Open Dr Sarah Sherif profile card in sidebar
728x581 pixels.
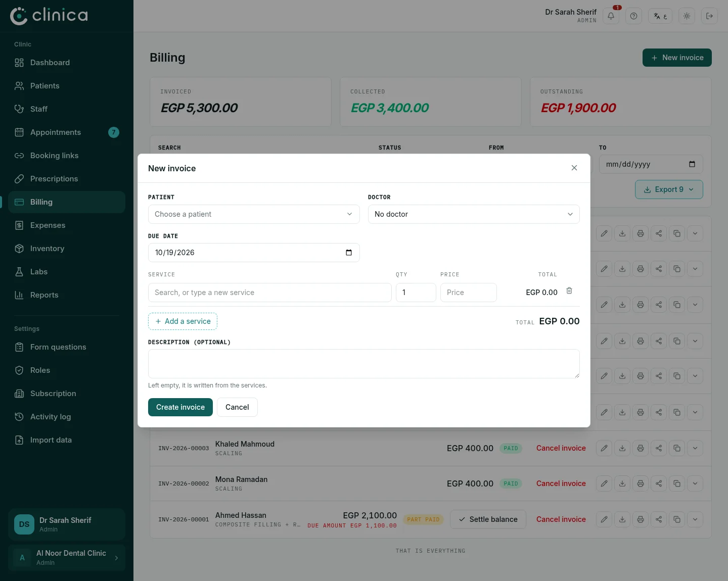[x=67, y=524]
